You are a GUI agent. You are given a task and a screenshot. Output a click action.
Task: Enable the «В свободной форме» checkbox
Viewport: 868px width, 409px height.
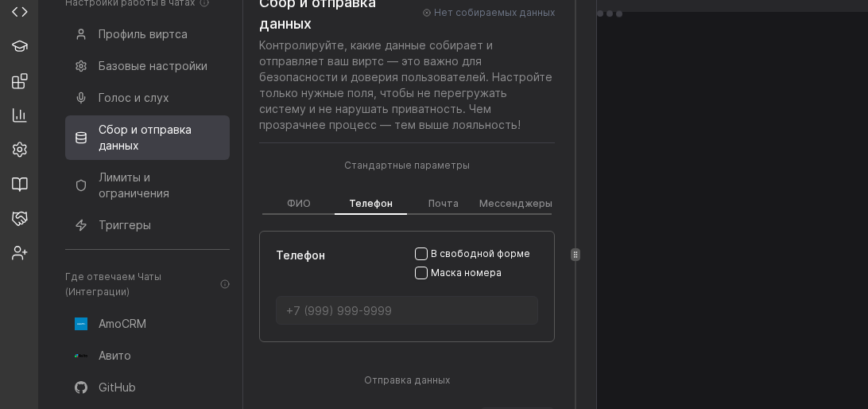pos(421,254)
